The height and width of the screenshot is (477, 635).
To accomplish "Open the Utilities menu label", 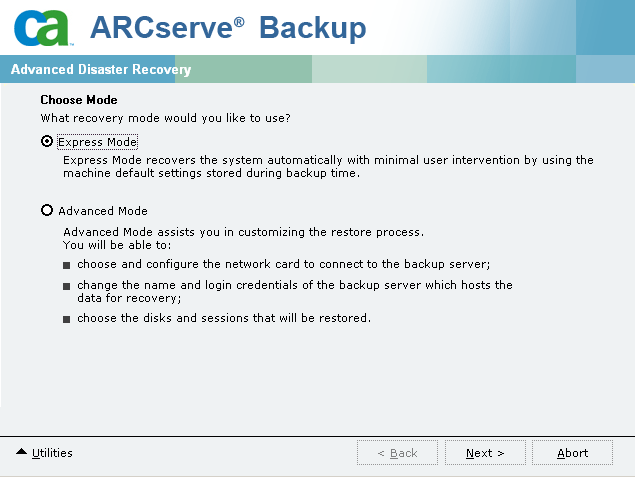I will tap(52, 453).
